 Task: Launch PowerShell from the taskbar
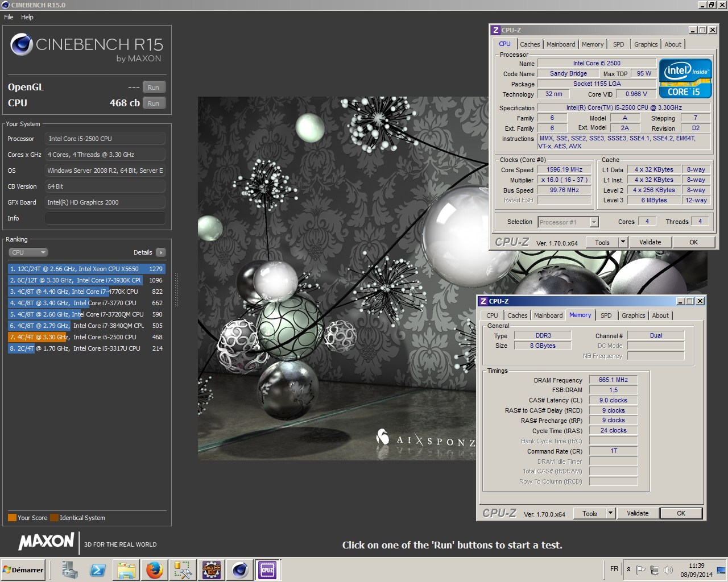pos(98,570)
